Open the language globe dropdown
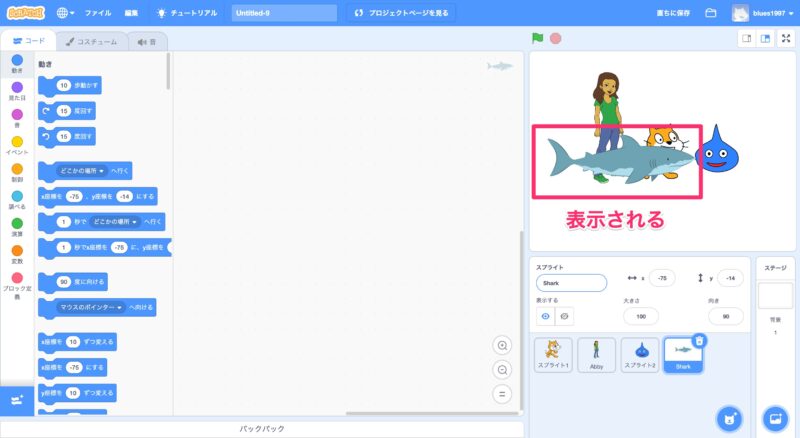The image size is (800, 438). [x=67, y=13]
